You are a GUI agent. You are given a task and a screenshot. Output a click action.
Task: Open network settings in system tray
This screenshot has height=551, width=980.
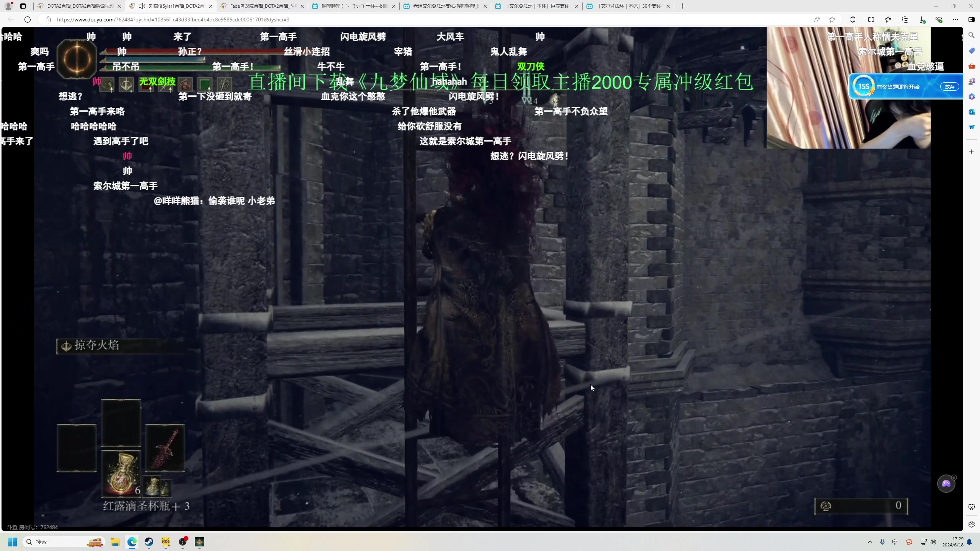(923, 542)
